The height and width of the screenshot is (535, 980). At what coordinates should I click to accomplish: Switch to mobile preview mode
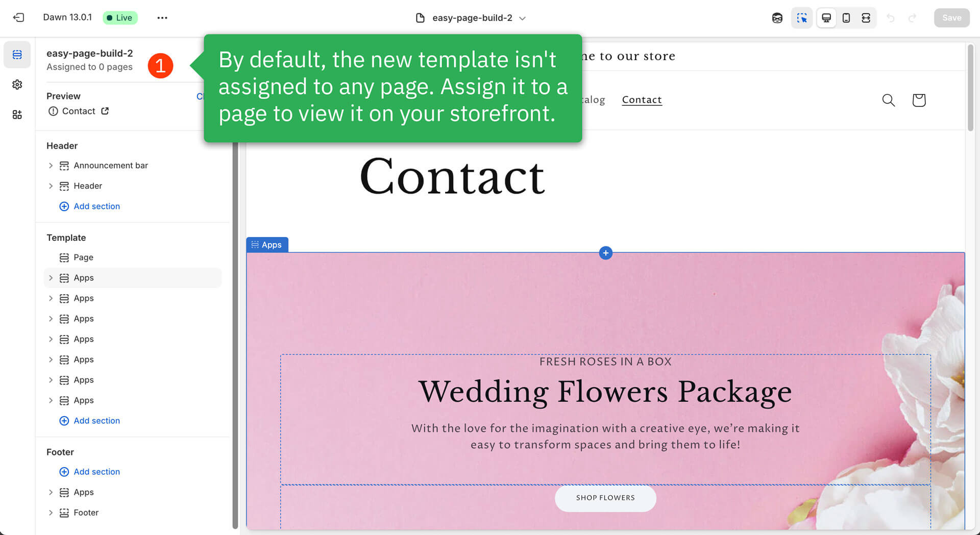(x=846, y=18)
